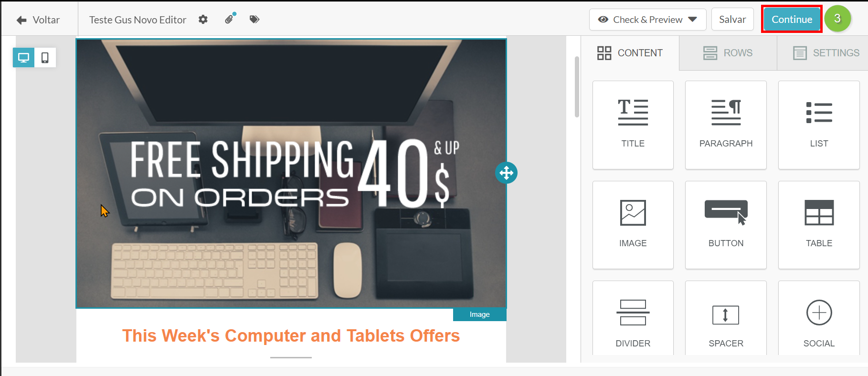This screenshot has width=868, height=376.
Task: Choose the Image content block
Action: point(633,225)
